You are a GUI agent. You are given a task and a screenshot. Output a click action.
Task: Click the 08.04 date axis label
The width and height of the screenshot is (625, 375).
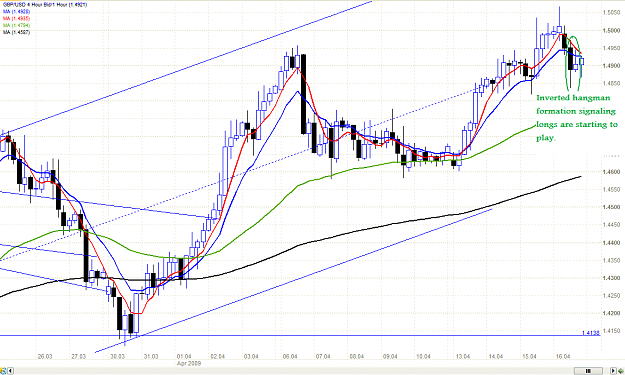point(356,356)
